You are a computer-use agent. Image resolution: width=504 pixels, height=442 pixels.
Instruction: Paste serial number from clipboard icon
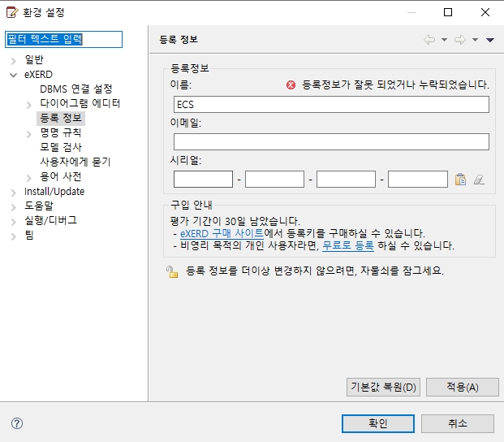tap(460, 180)
